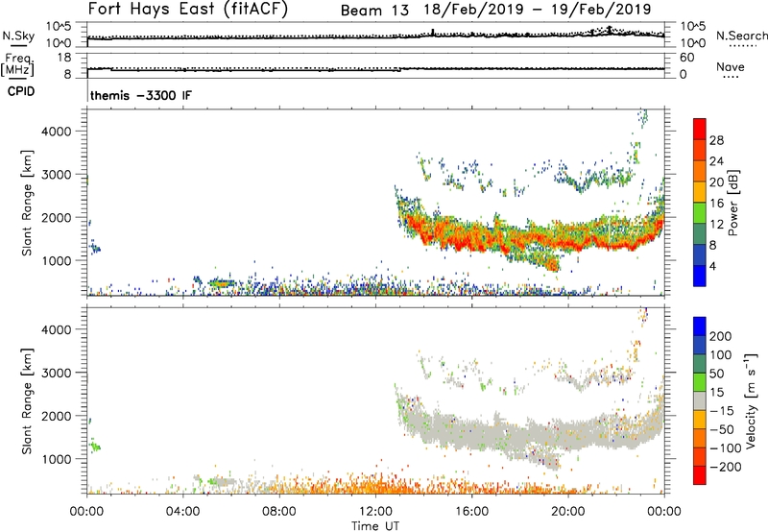Click the 'Power [dB]' colorbar title
The image size is (768, 532).
point(733,203)
